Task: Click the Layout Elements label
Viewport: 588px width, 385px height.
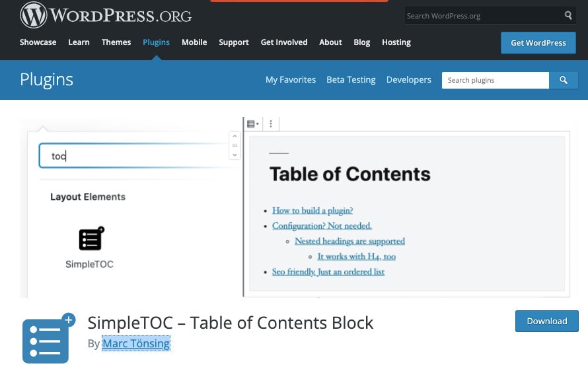Action: point(88,197)
